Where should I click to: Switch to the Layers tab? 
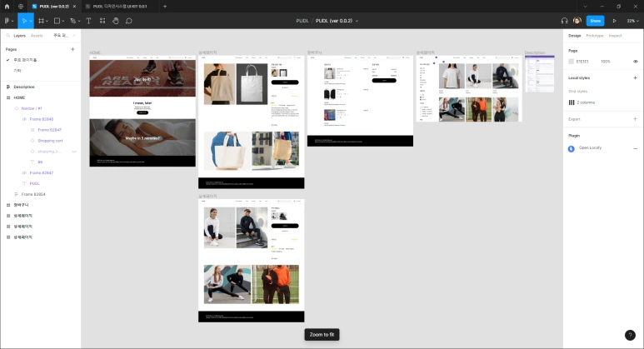19,36
